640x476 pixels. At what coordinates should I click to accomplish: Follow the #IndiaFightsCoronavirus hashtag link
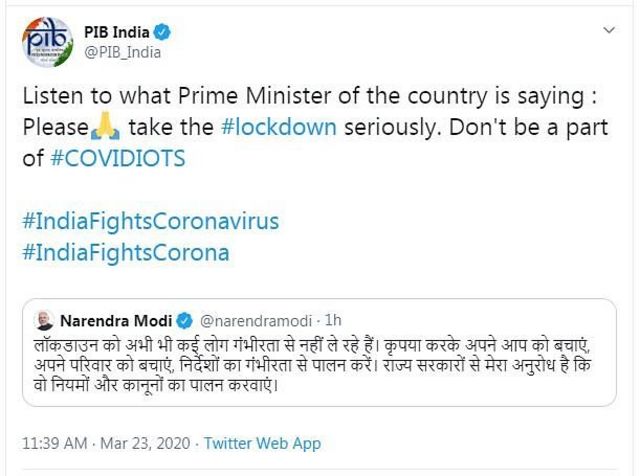pos(149,218)
